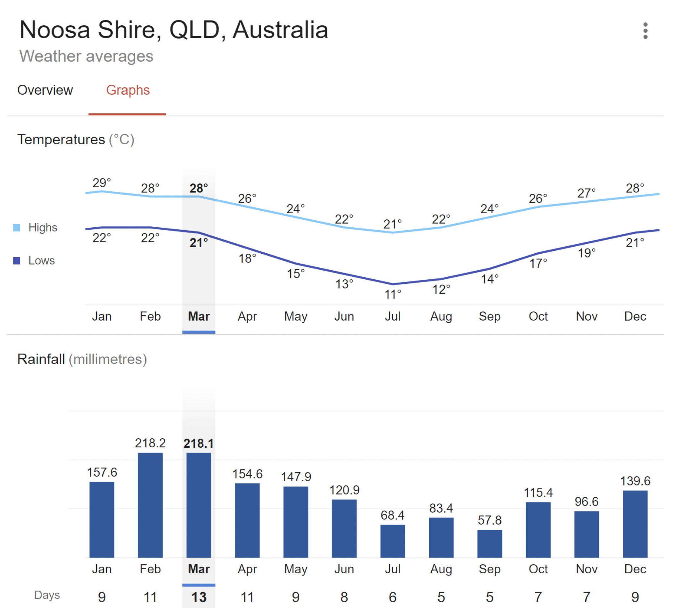
Task: Click the 29° January high temperature label
Action: pos(102,183)
